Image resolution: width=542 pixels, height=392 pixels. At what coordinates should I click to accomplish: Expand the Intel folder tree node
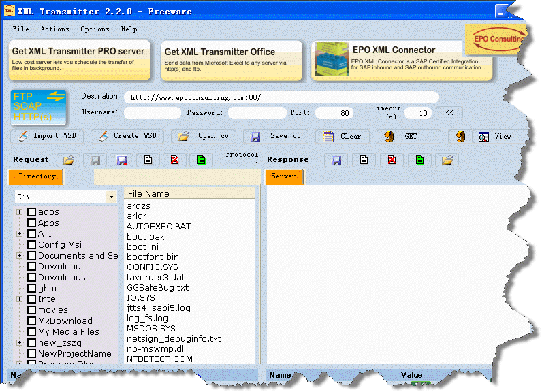[x=20, y=299]
